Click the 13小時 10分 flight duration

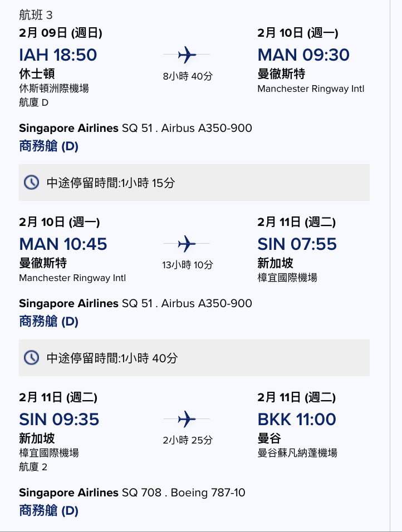(188, 265)
